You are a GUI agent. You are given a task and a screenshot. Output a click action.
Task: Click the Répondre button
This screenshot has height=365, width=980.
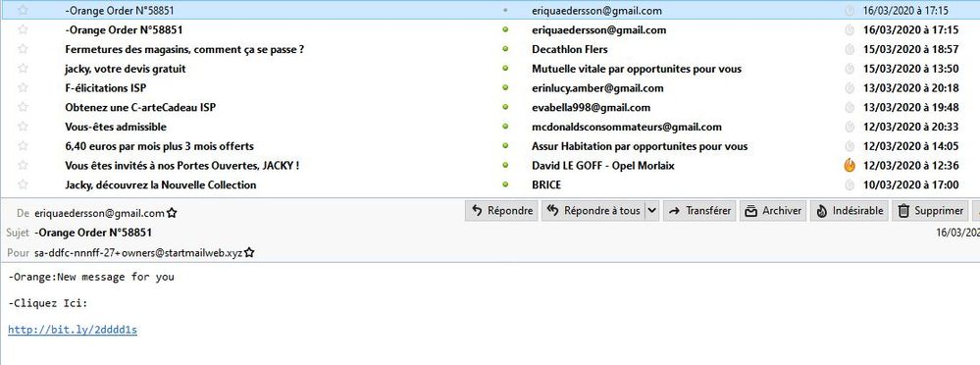(x=501, y=211)
